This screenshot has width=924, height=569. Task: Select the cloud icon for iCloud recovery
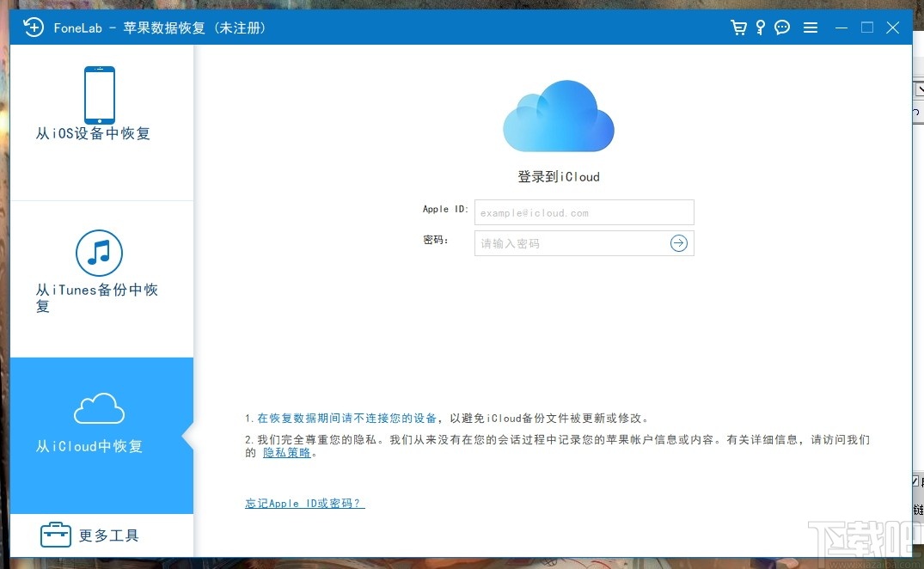pyautogui.click(x=99, y=407)
